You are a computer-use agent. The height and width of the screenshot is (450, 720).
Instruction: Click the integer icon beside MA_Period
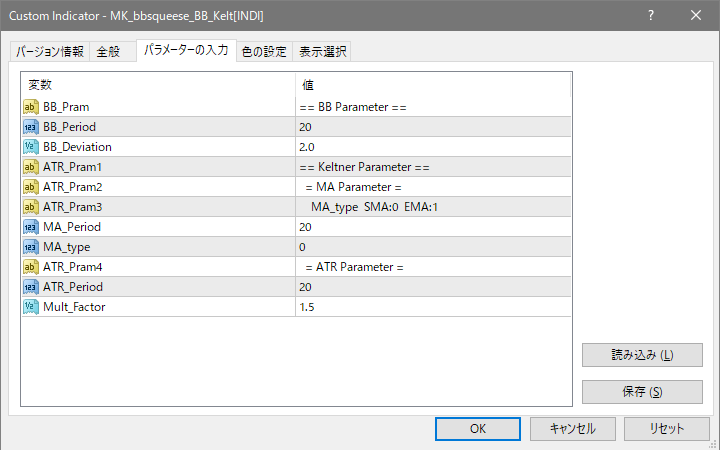(x=31, y=227)
